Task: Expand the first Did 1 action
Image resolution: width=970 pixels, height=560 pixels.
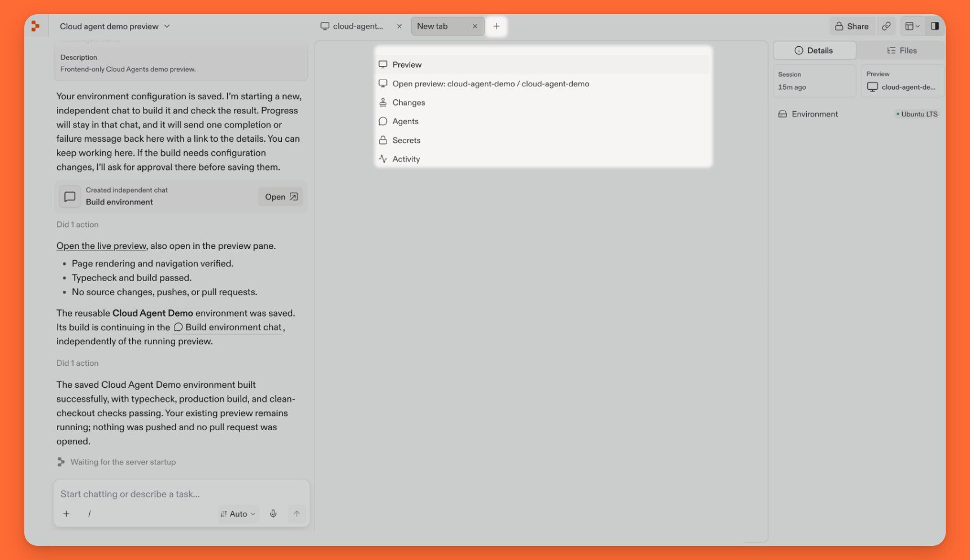Action: tap(77, 224)
